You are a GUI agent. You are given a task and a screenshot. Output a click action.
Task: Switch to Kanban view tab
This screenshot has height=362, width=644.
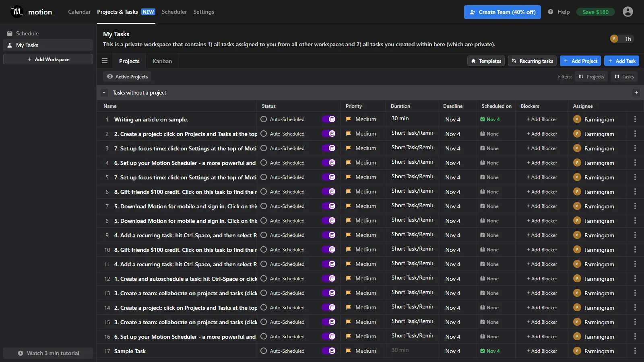[162, 61]
